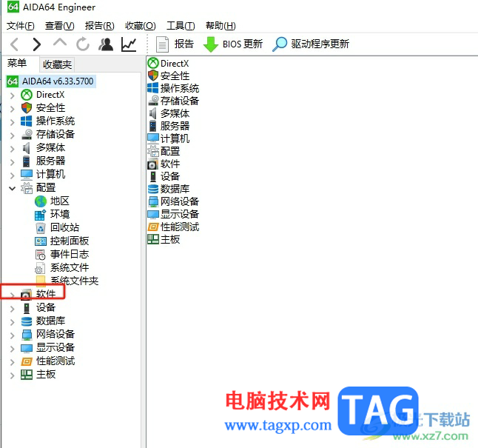Image resolution: width=478 pixels, height=448 pixels.
Task: Select 系统文件夹 in tree
Action: point(75,281)
